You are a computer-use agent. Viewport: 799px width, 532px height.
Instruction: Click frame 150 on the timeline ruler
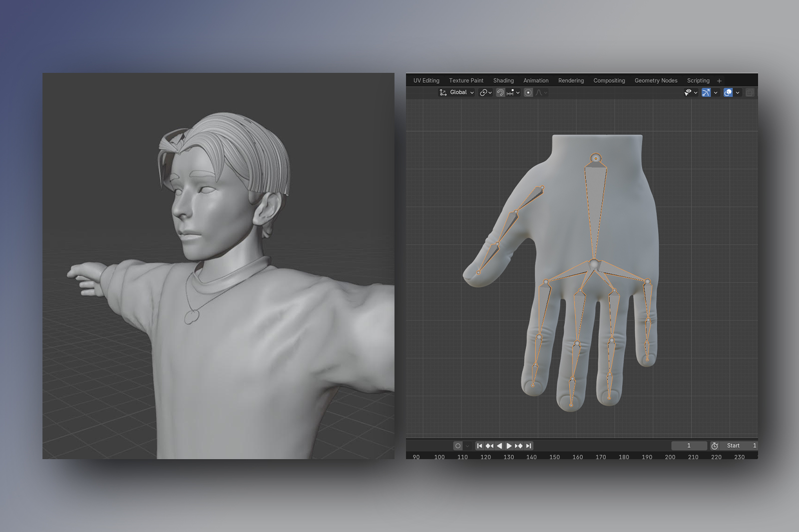[x=554, y=457]
